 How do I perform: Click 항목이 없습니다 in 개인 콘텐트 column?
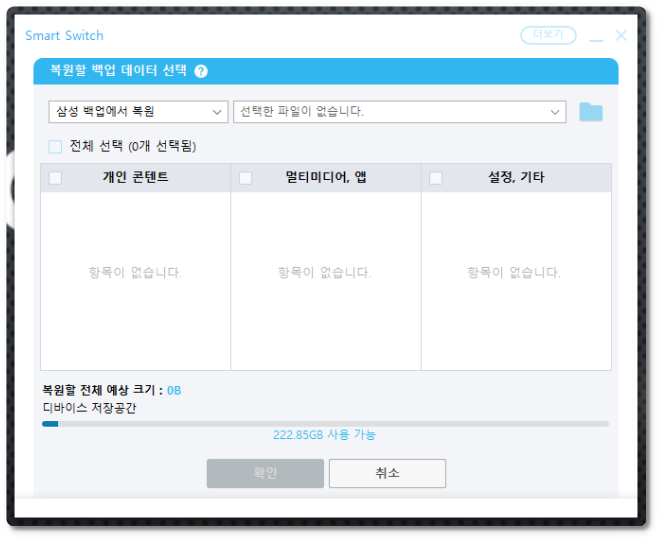(x=135, y=272)
